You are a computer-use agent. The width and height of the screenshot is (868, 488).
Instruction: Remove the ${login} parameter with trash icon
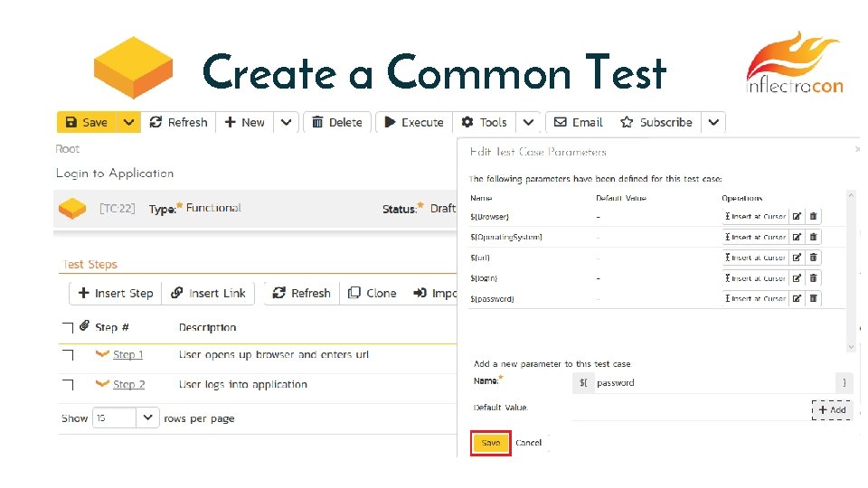(814, 278)
